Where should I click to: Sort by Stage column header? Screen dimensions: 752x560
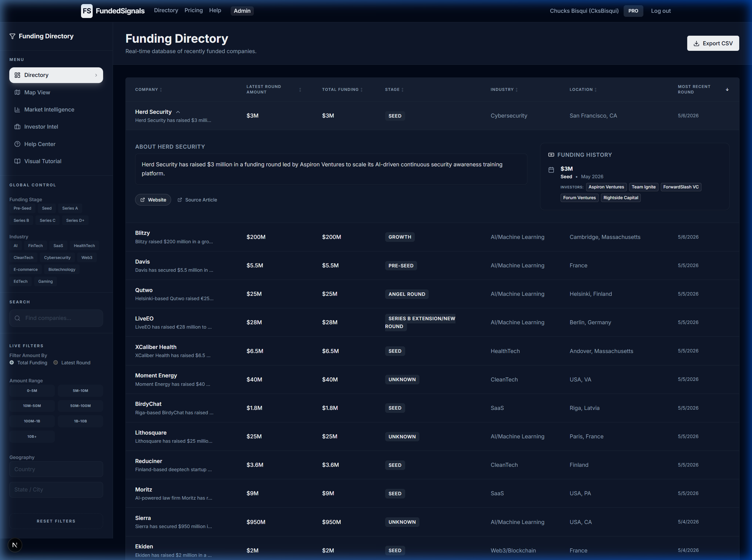click(394, 89)
